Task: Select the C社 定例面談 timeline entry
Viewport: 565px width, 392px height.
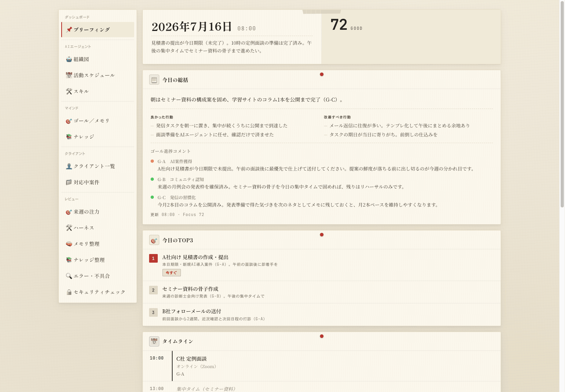Action: click(322, 366)
